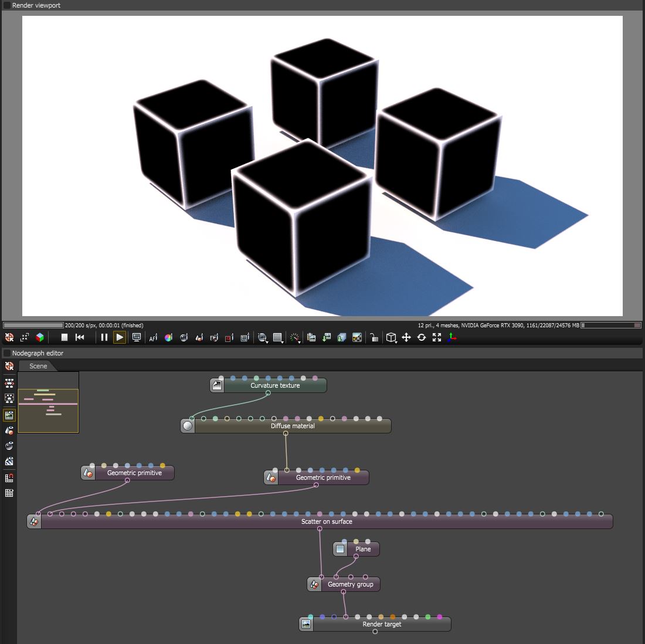This screenshot has height=644, width=645.
Task: Click the reset camera icon with four arrows
Action: [24, 337]
